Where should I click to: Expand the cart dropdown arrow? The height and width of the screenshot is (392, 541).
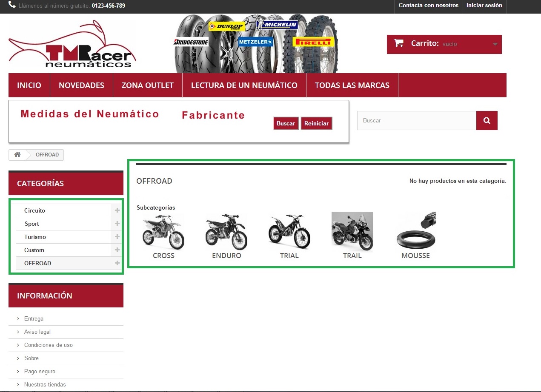click(x=495, y=44)
